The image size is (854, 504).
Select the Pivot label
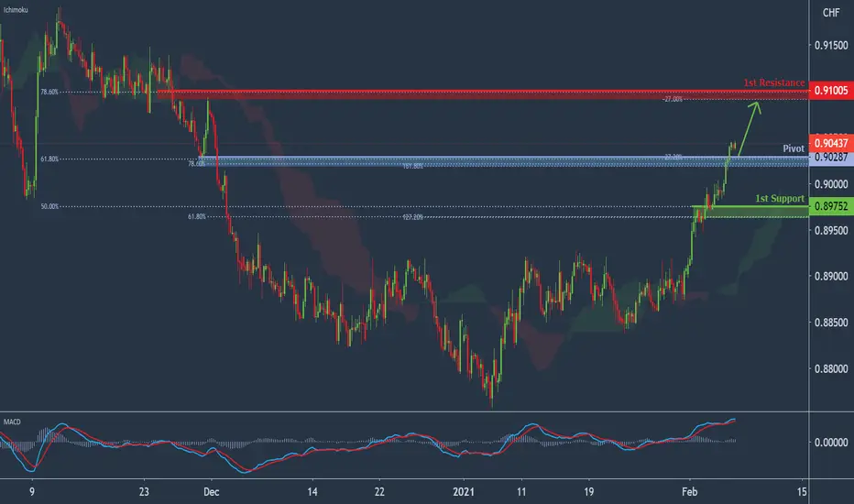794,148
